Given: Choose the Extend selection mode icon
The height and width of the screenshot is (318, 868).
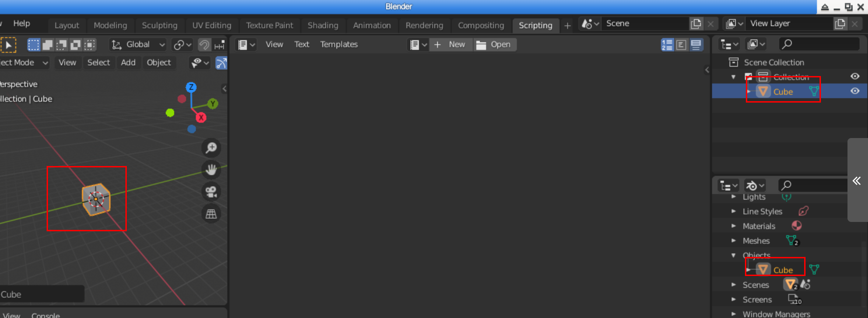Looking at the screenshot, I should click(48, 45).
